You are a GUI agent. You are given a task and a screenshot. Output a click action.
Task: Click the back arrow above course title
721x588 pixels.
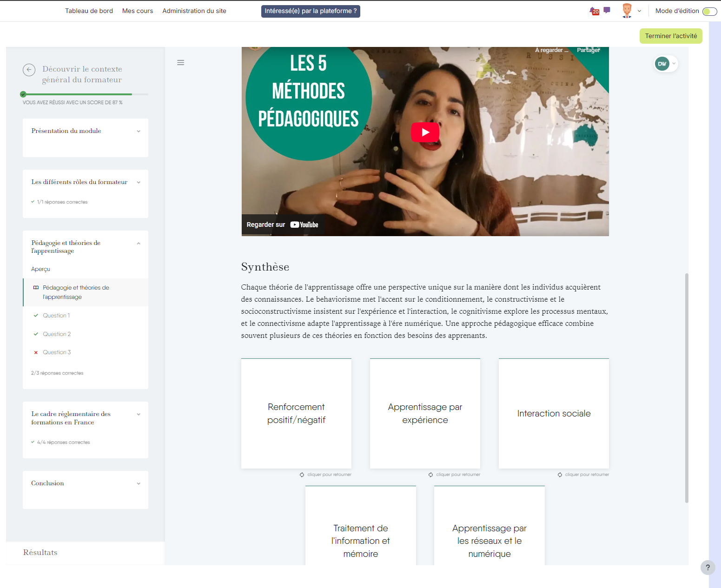pos(29,70)
